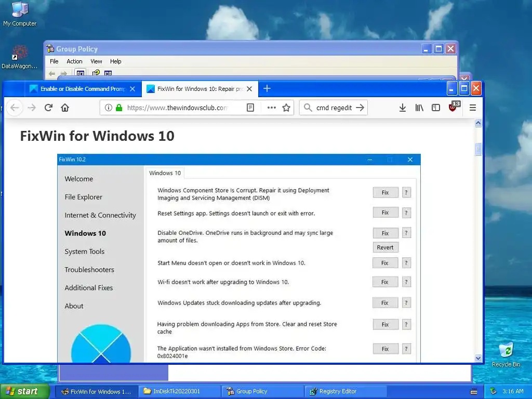Click Group Policy show/hide console tree icon
Viewport: 532px width, 399px height.
coord(80,73)
